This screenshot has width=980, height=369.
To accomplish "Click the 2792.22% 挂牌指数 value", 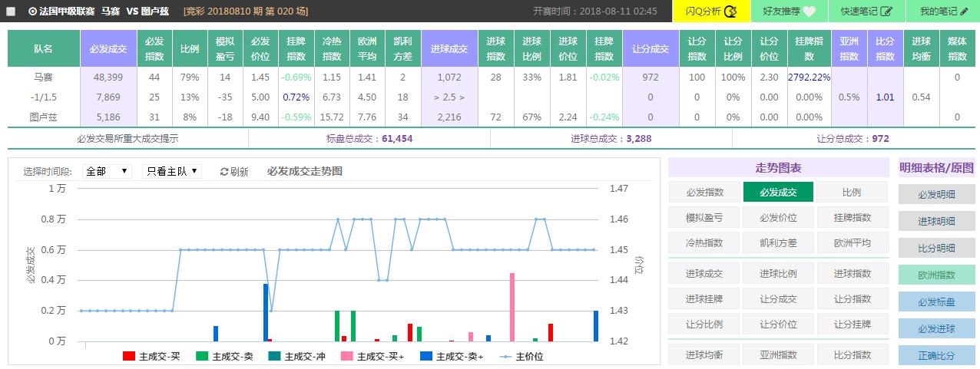I will point(809,77).
